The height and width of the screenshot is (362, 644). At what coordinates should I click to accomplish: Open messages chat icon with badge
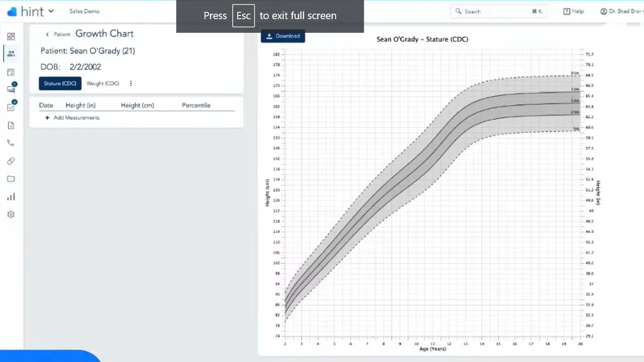coord(11,89)
